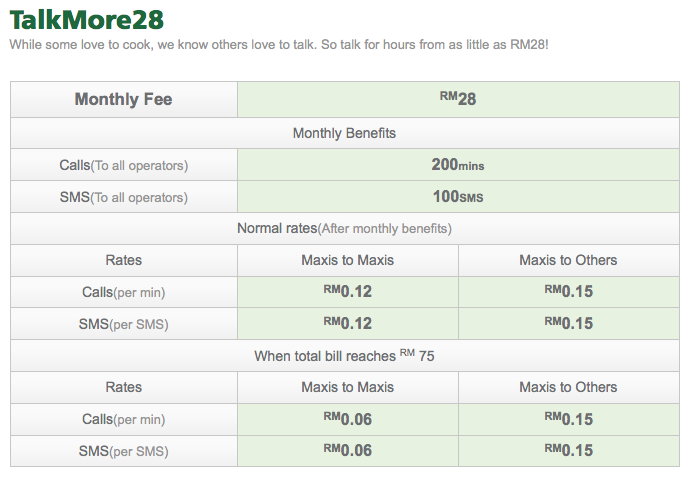Select the Normal rates section header
This screenshot has height=481, width=690.
coord(345,229)
